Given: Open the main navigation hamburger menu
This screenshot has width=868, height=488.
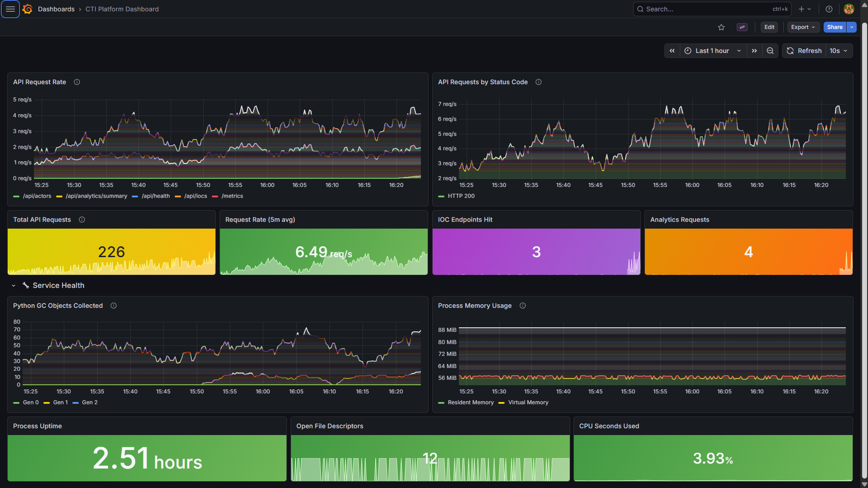Looking at the screenshot, I should click(10, 9).
